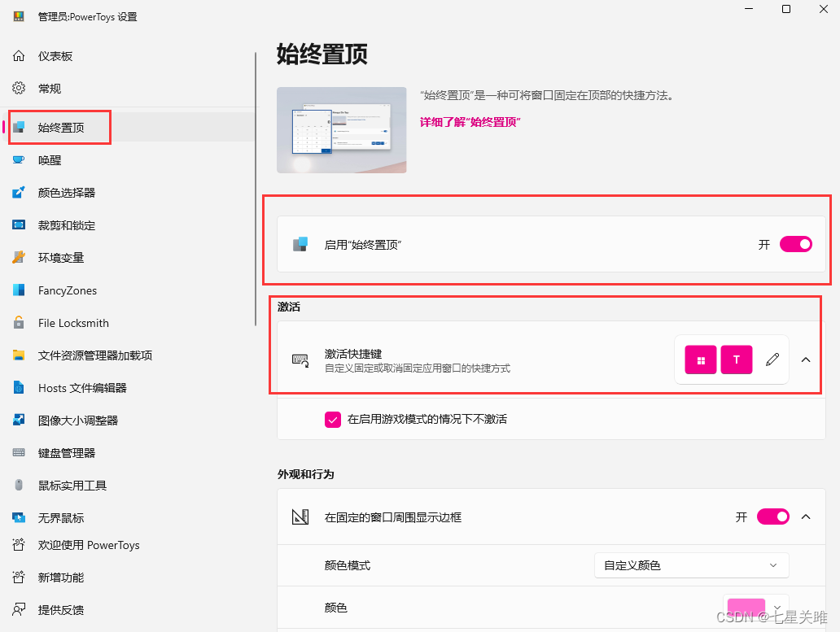This screenshot has height=632, width=840.
Task: Select 唤醒 in the sidebar
Action: 50,160
